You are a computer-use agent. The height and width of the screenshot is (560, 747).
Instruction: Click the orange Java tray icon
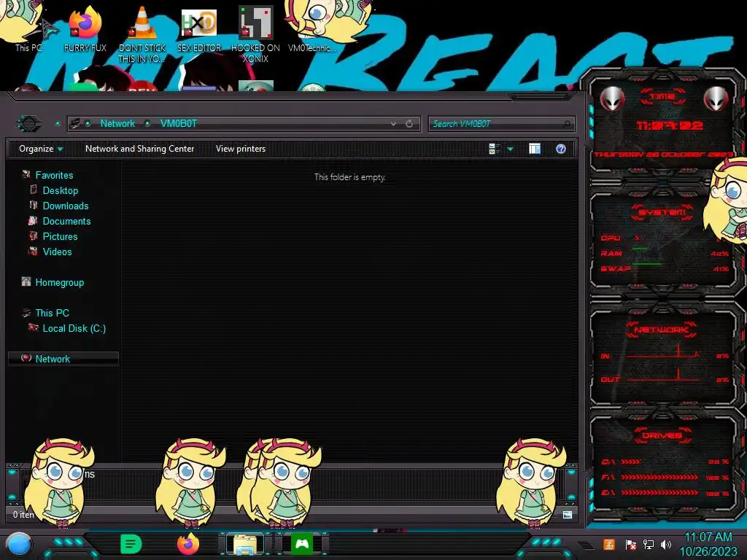click(609, 544)
